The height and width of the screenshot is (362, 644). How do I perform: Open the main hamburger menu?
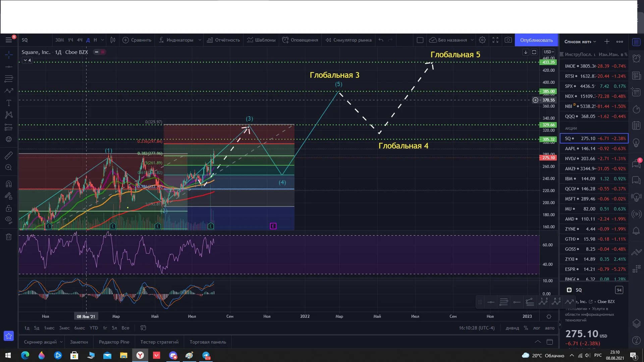click(9, 40)
